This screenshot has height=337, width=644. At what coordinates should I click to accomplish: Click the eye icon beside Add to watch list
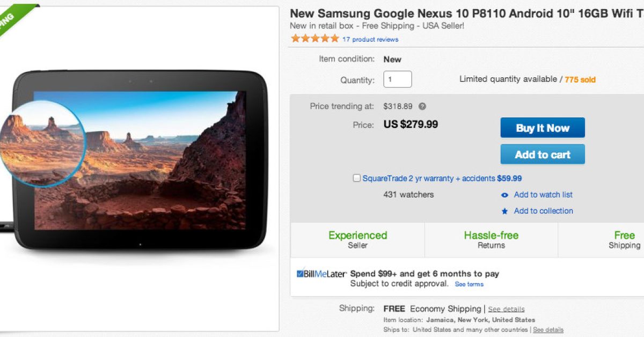(504, 195)
